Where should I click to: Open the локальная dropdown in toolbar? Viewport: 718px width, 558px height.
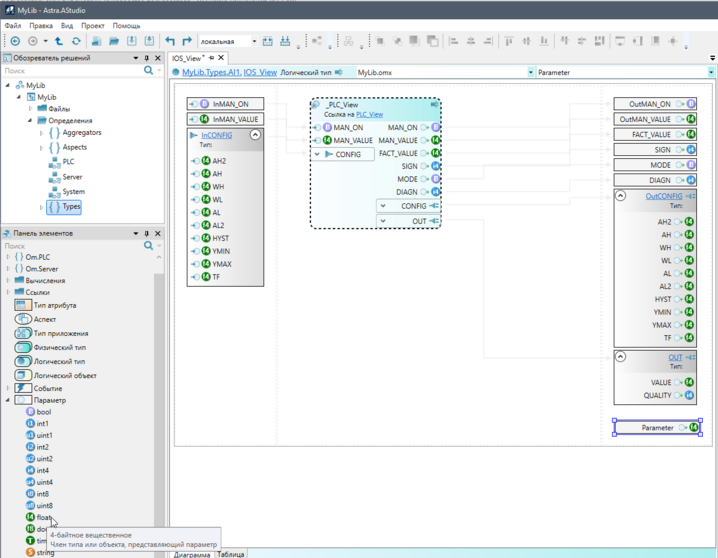click(x=254, y=42)
